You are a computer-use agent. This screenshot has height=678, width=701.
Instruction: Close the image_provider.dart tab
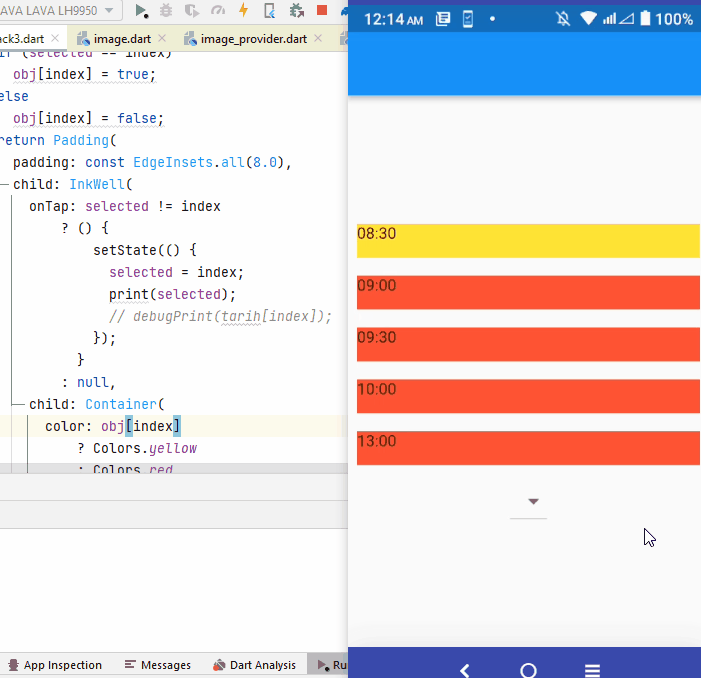[318, 38]
